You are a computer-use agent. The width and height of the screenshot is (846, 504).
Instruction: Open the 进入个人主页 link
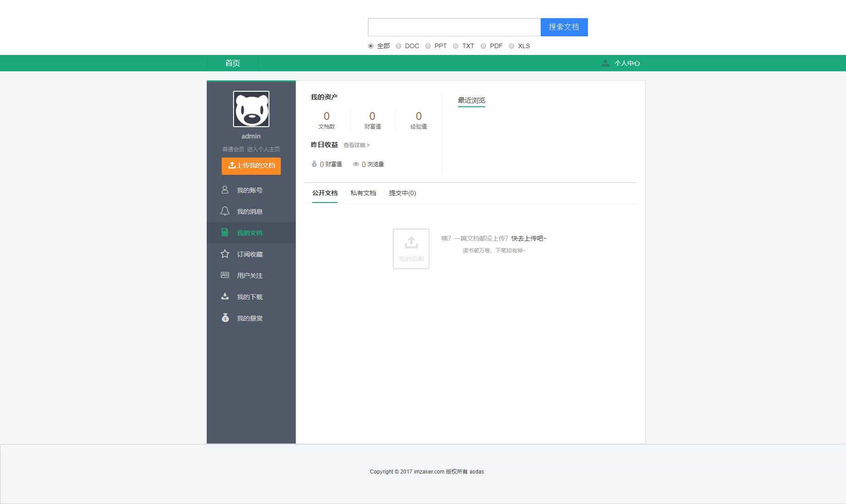click(x=264, y=149)
